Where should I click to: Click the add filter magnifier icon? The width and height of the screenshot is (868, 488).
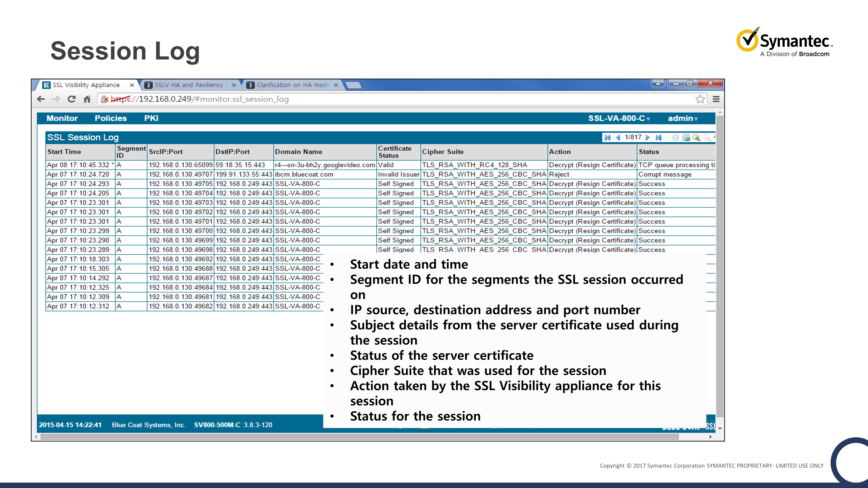(697, 138)
